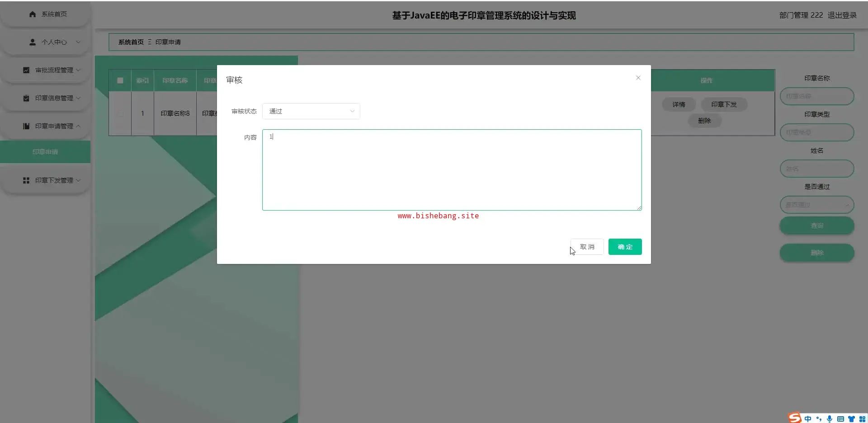The width and height of the screenshot is (868, 423).
Task: Open the 个人中心 sidebar menu
Action: (45, 42)
